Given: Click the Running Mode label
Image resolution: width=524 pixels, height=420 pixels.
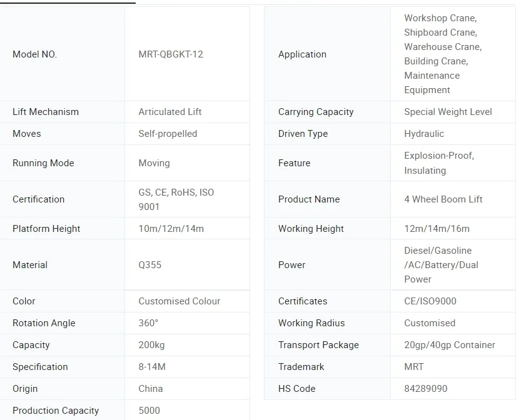Looking at the screenshot, I should pos(43,163).
